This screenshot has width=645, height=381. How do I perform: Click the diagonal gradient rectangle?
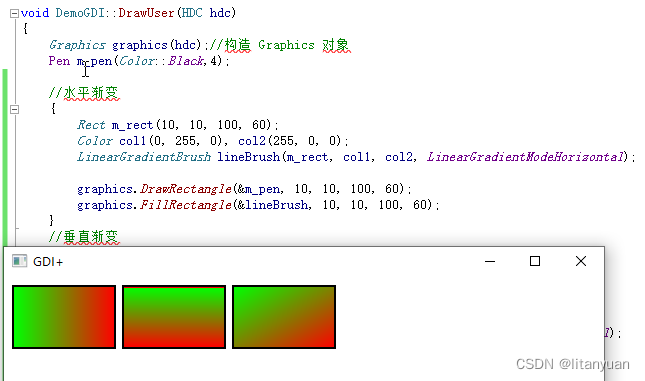(284, 317)
